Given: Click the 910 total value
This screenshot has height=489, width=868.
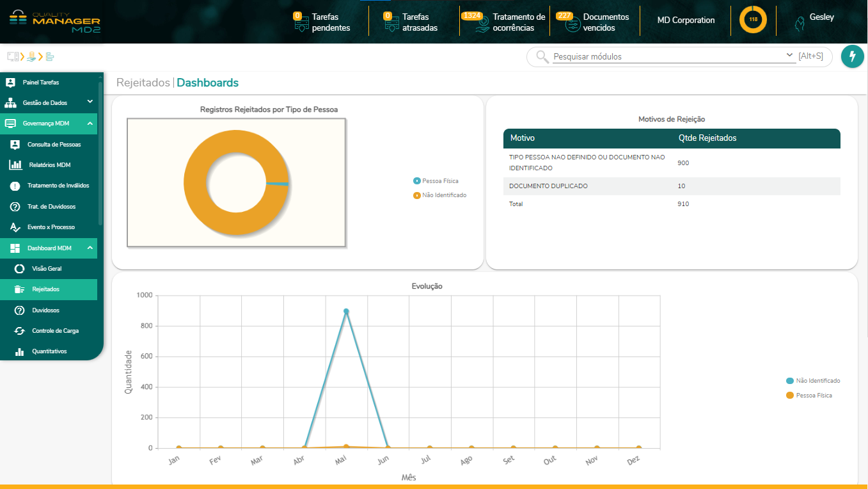Looking at the screenshot, I should tap(683, 204).
